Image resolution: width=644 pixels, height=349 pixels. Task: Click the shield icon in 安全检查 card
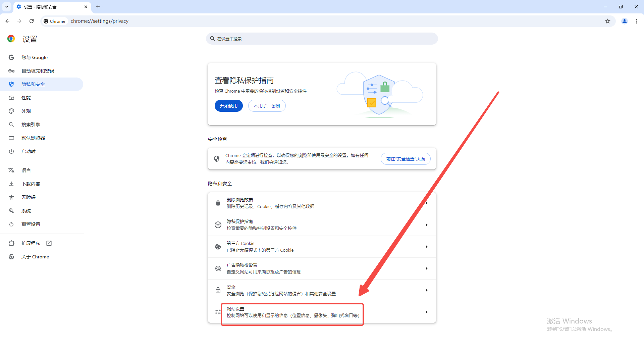tap(217, 159)
